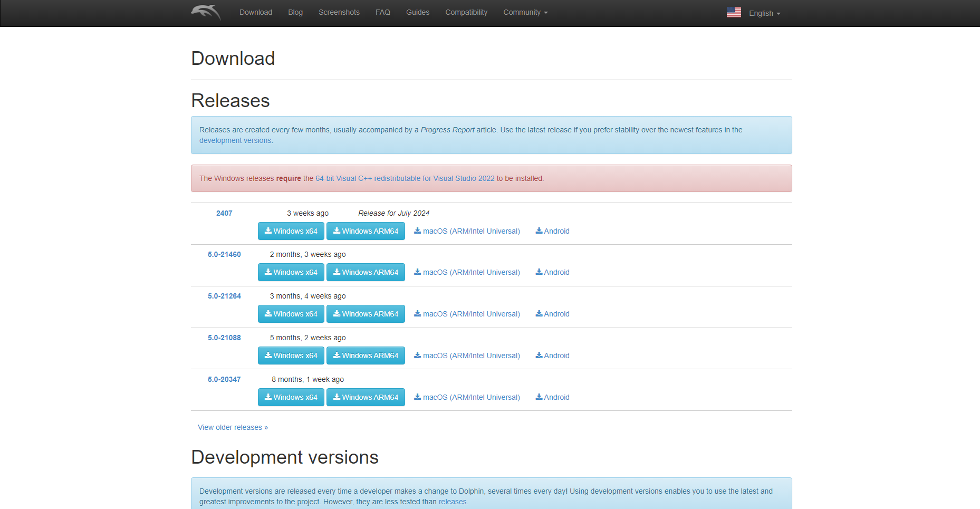Image resolution: width=980 pixels, height=509 pixels.
Task: Get macOS Universal build for 5.0-21264
Action: [467, 314]
